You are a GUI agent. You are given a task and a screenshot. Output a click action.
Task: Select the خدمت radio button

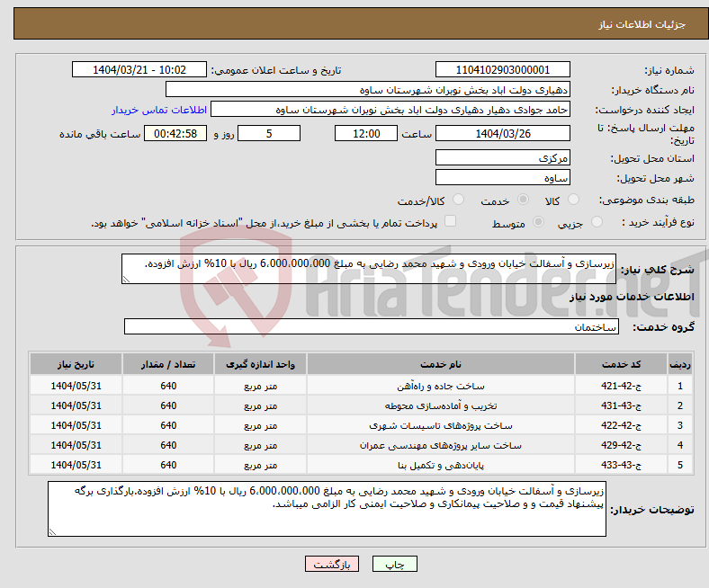[523, 200]
